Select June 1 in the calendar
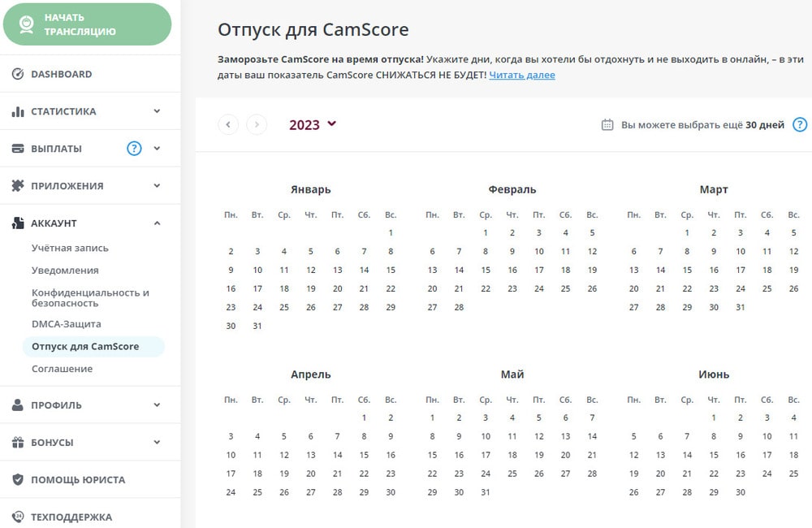Image resolution: width=812 pixels, height=528 pixels. click(714, 418)
